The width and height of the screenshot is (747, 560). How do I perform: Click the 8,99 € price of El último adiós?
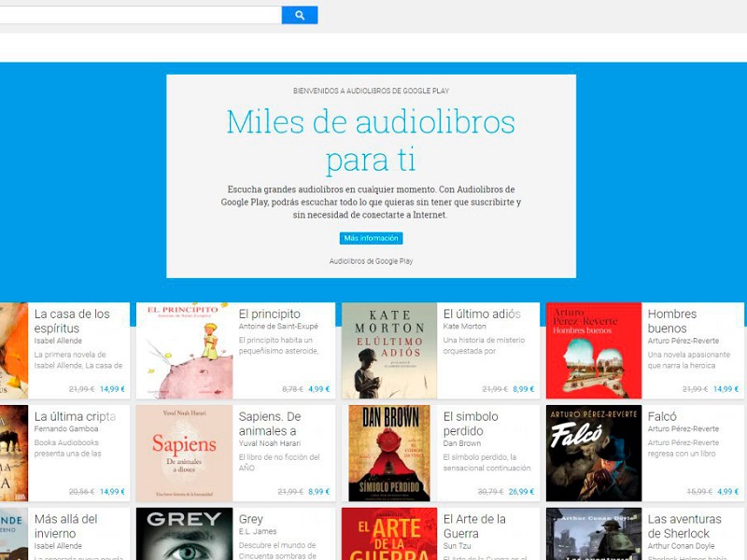coord(524,389)
